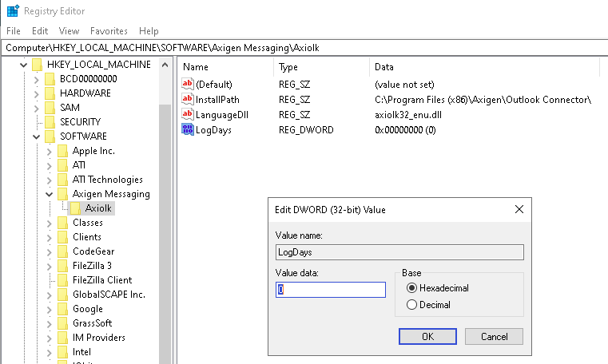This screenshot has width=608, height=364.
Task: Click the BCD00000000 folder icon
Action: [50, 79]
